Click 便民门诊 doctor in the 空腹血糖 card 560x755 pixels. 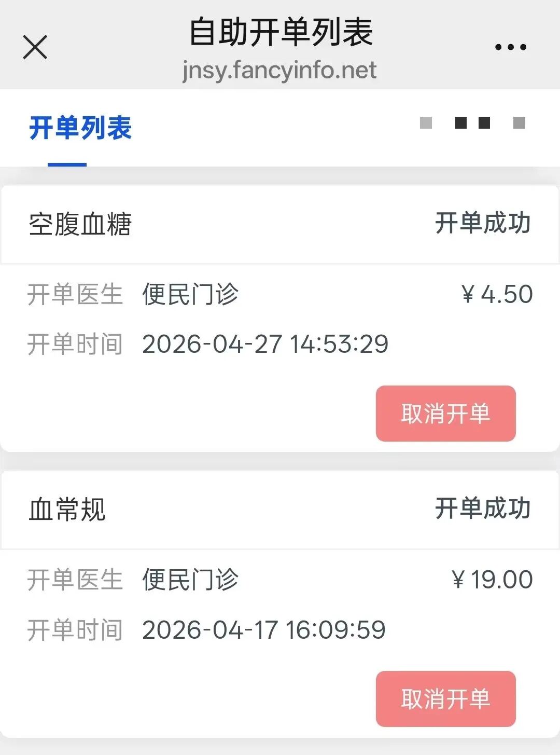point(190,294)
